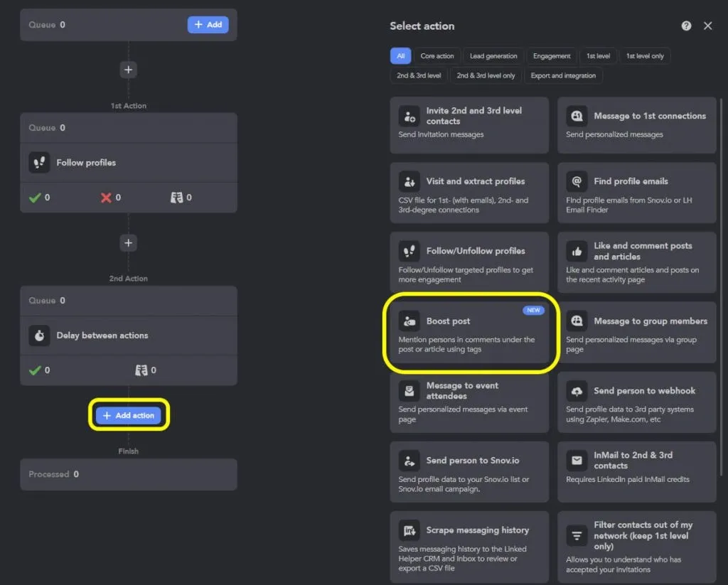This screenshot has width=728, height=585.
Task: Open the Delay between actions step
Action: point(129,336)
